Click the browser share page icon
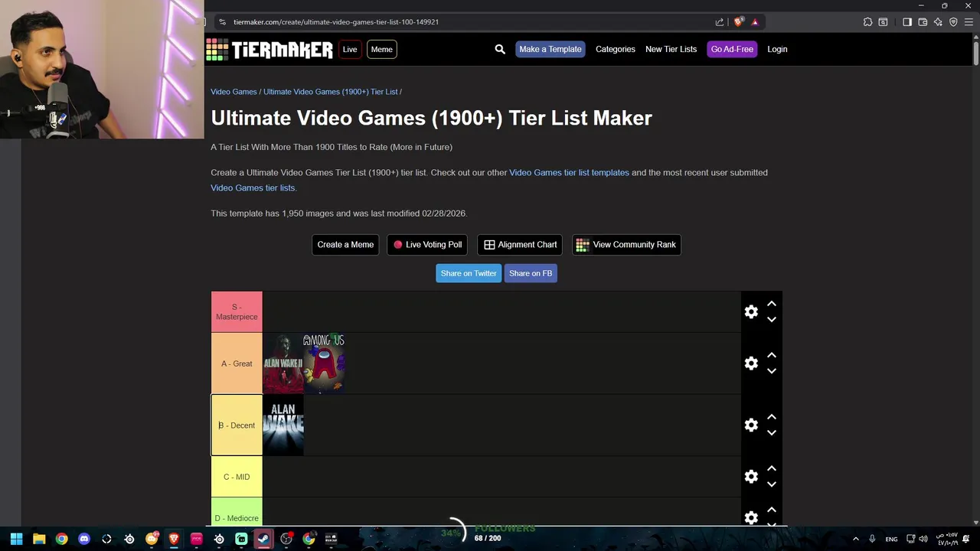 [x=720, y=22]
